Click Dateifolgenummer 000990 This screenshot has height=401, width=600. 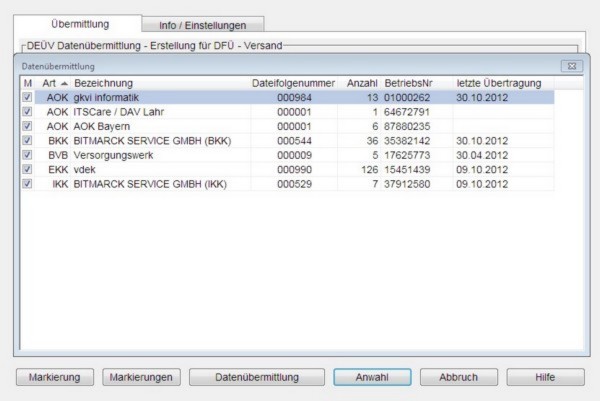pyautogui.click(x=294, y=170)
